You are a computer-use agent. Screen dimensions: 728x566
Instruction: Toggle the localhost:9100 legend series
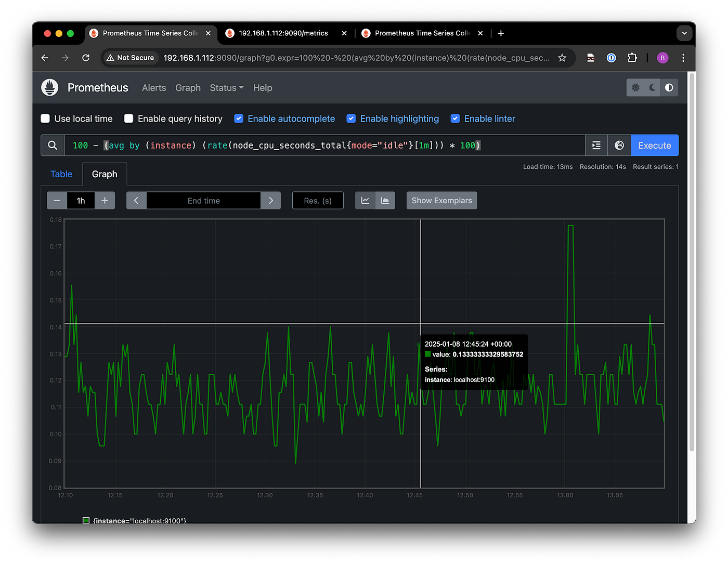click(x=135, y=520)
